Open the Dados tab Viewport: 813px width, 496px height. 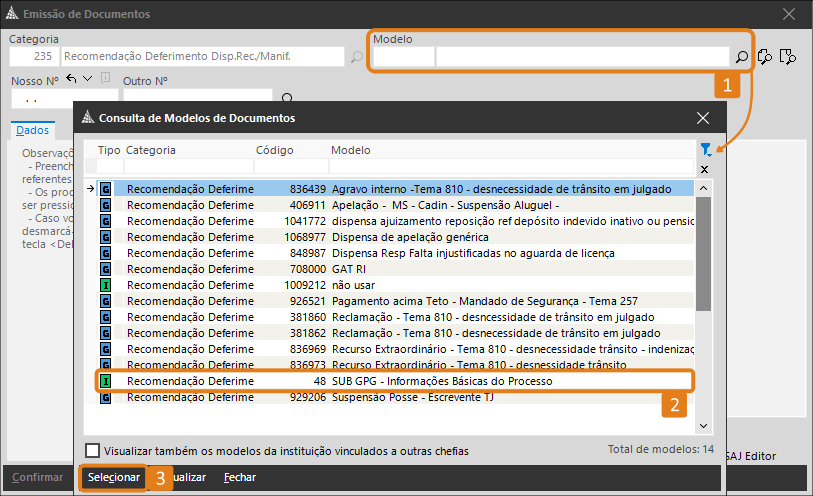pyautogui.click(x=32, y=130)
